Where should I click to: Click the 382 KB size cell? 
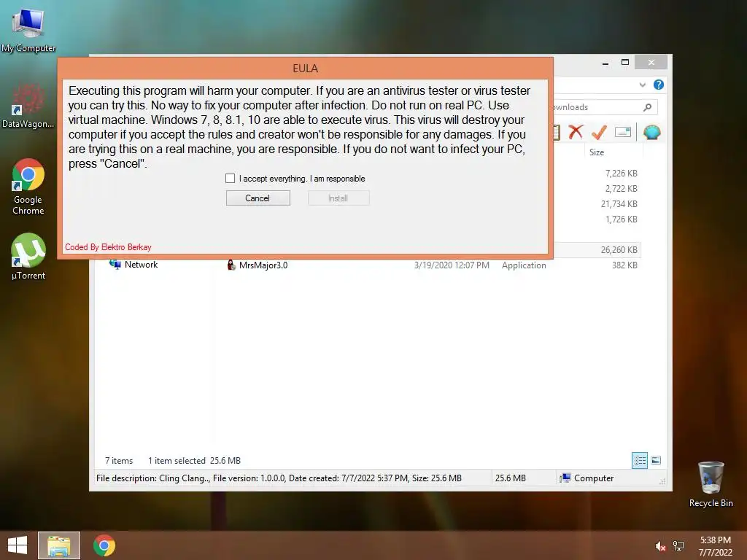pyautogui.click(x=624, y=265)
